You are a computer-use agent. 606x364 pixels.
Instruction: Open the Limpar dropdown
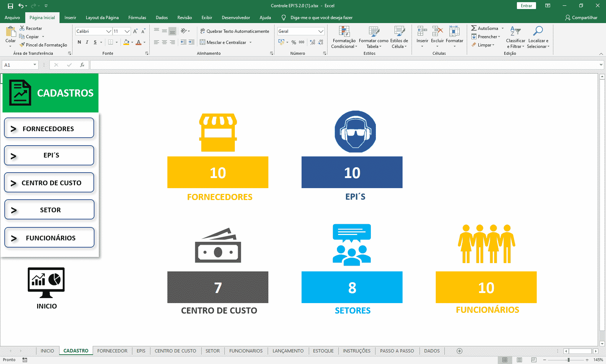point(483,45)
